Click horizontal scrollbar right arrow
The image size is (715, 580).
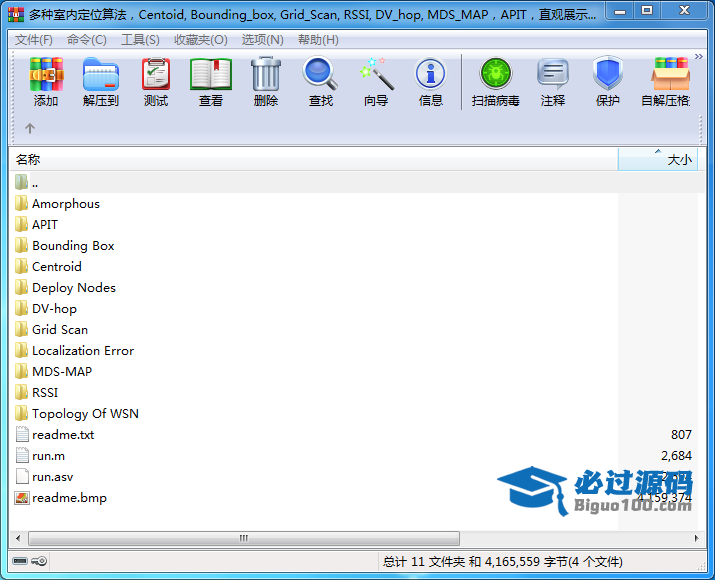click(x=697, y=538)
